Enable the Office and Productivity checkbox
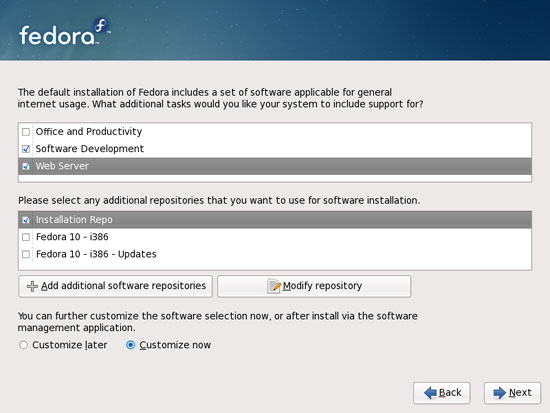 click(x=26, y=132)
